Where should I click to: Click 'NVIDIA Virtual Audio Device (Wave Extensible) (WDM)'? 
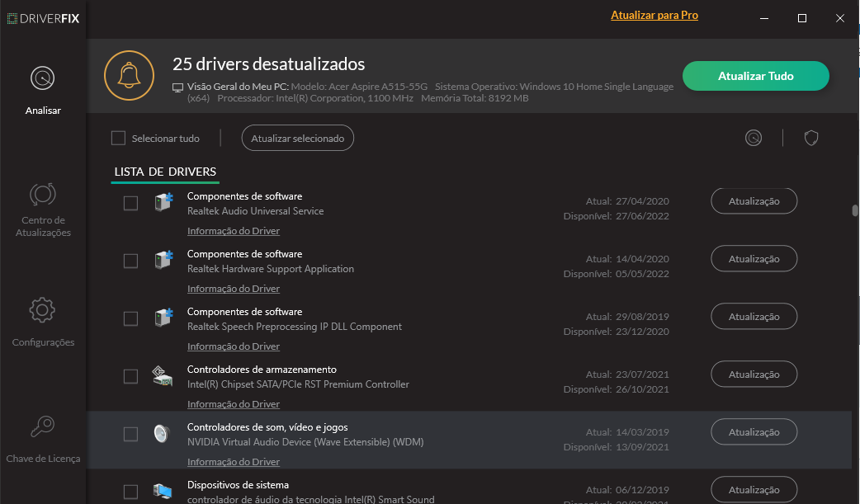(305, 442)
